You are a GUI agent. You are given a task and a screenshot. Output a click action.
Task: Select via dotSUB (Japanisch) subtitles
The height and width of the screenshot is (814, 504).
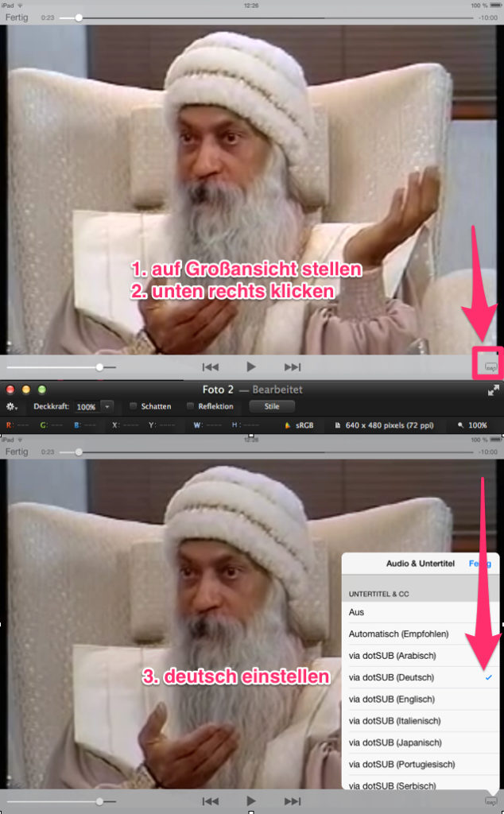[421, 743]
